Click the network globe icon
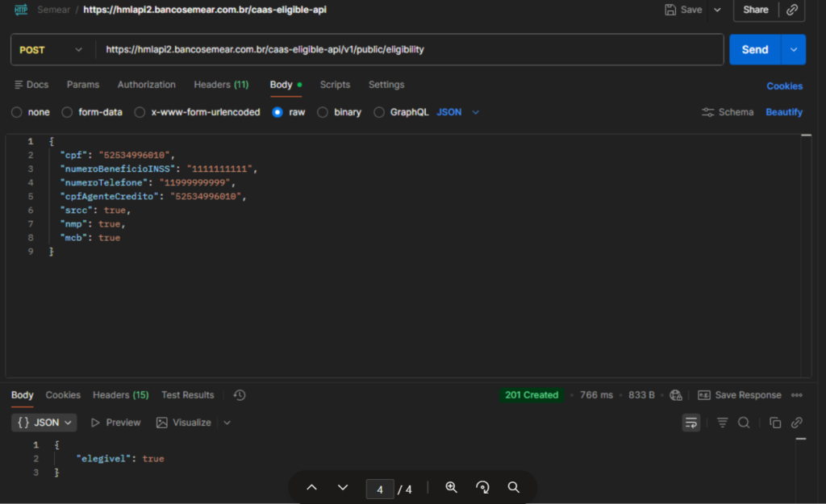 pyautogui.click(x=676, y=395)
